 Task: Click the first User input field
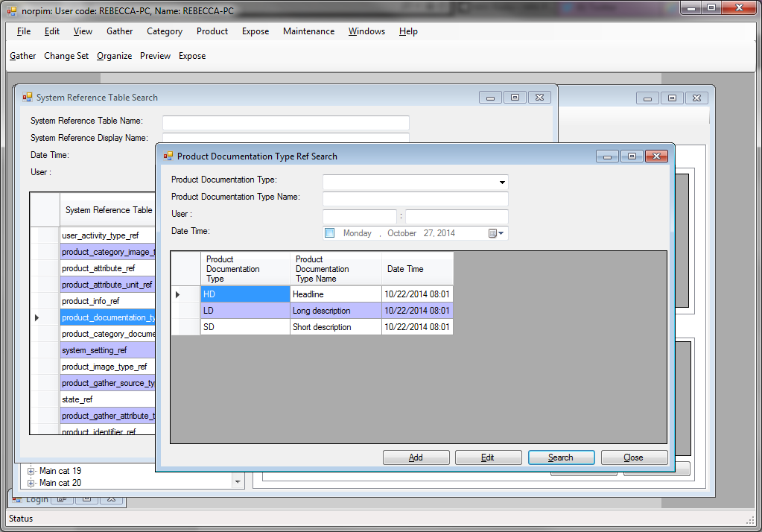click(x=360, y=216)
